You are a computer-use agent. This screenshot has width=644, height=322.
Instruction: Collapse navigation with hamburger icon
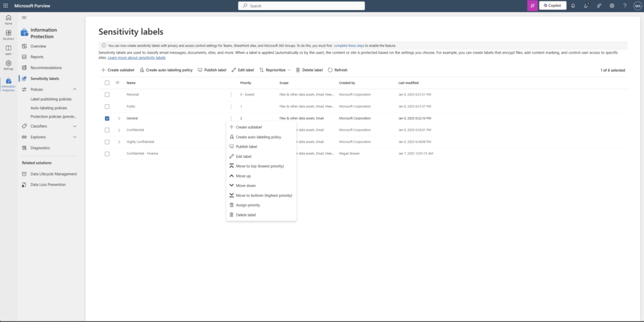[25, 18]
